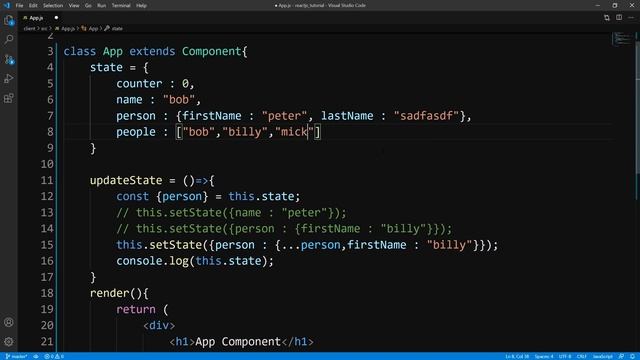Open the Manage gear icon
This screenshot has height=360, width=640.
tap(9, 341)
